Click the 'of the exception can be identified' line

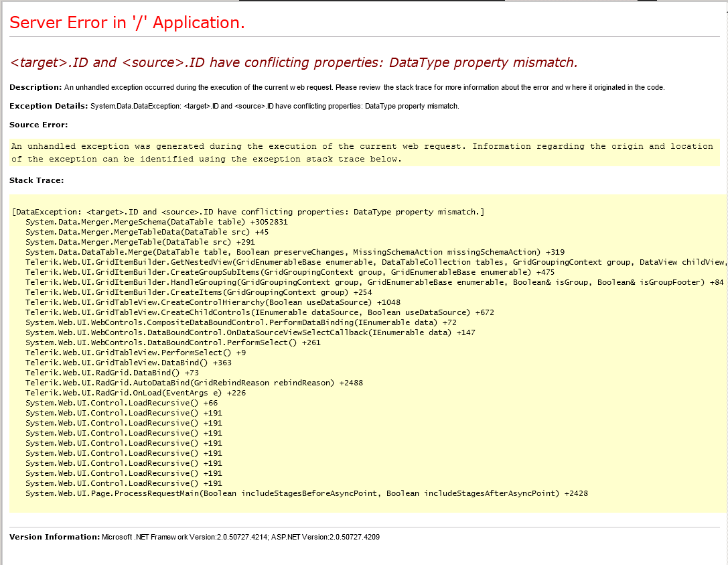(206, 159)
